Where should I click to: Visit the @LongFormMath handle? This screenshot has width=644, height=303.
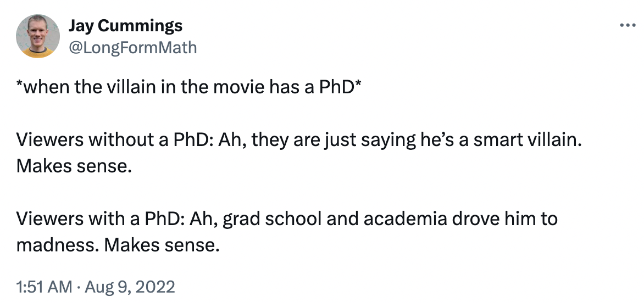tap(132, 47)
